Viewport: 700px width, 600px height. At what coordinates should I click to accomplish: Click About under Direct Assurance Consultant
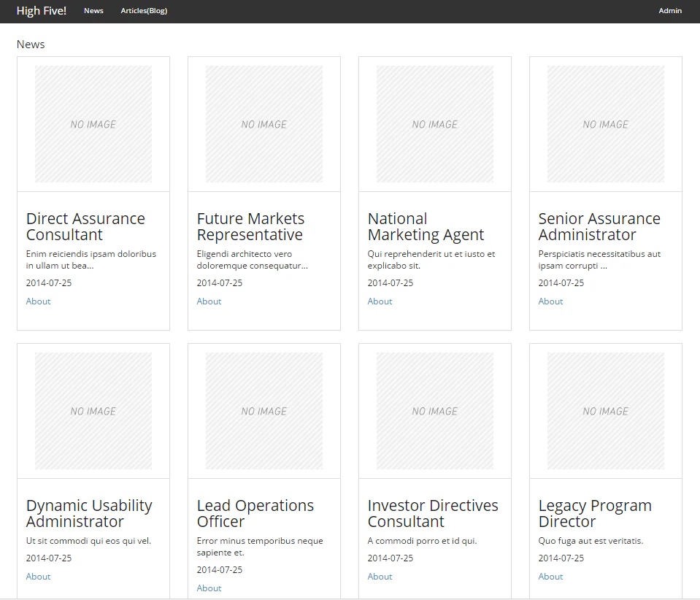(x=38, y=301)
